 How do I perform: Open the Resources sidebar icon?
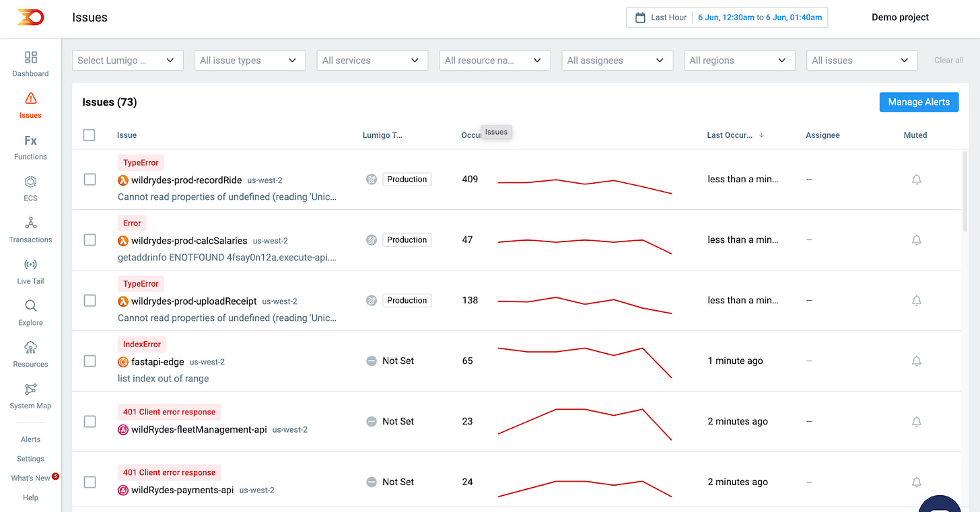pos(30,348)
